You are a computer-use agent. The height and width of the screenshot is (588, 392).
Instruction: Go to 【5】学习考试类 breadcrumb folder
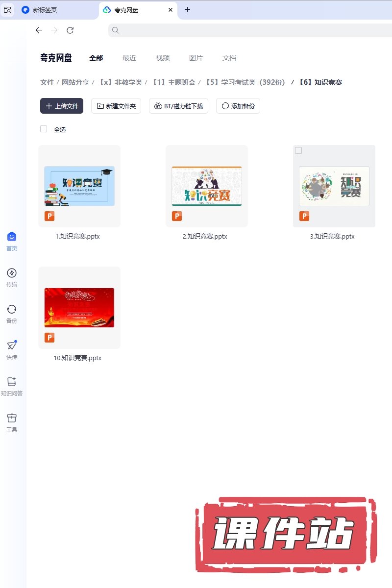245,82
